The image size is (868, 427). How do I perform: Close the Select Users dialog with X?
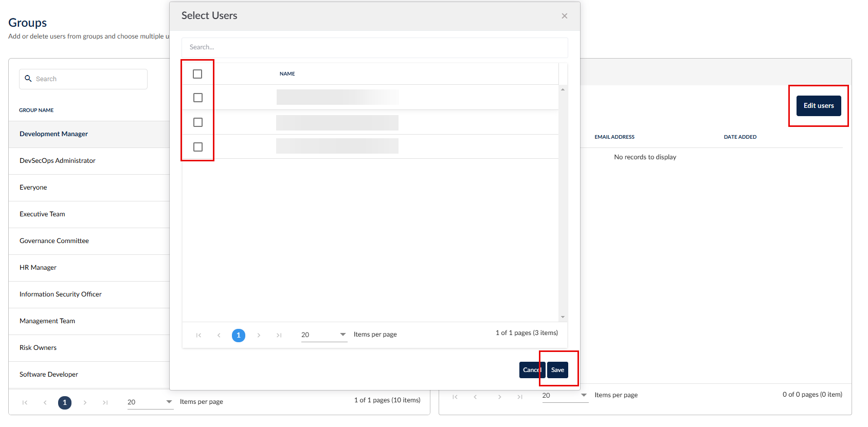point(564,16)
